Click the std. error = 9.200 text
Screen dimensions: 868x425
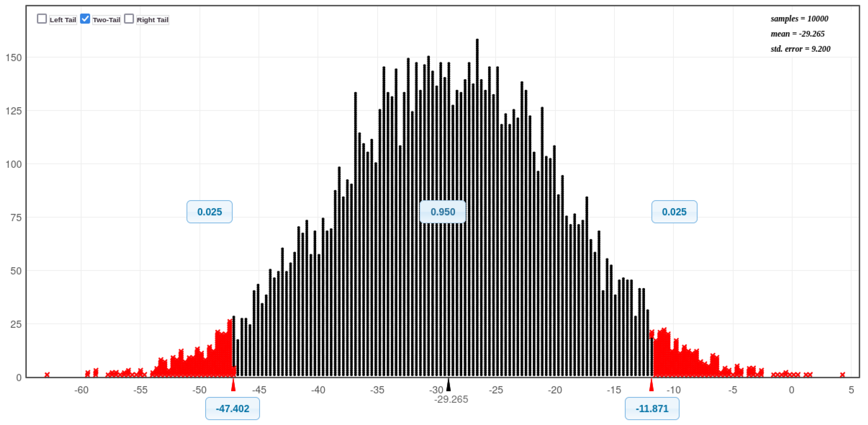pyautogui.click(x=800, y=49)
